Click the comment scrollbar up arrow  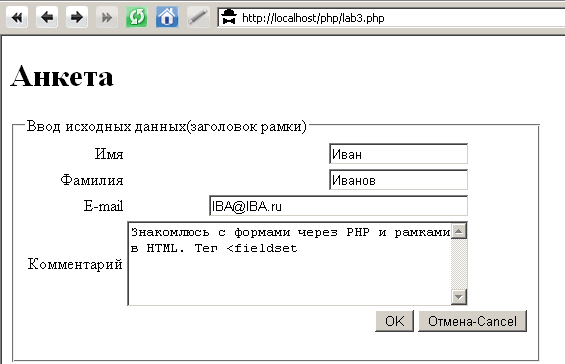click(x=459, y=231)
